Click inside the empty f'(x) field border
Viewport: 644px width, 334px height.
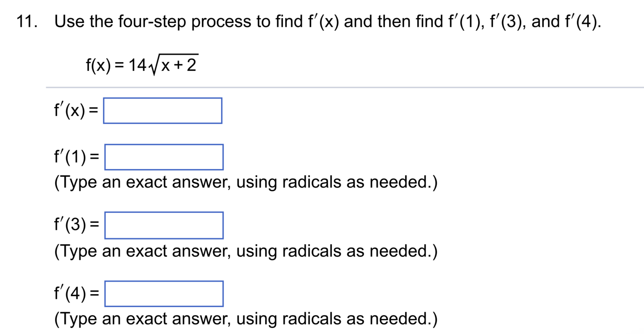point(163,110)
